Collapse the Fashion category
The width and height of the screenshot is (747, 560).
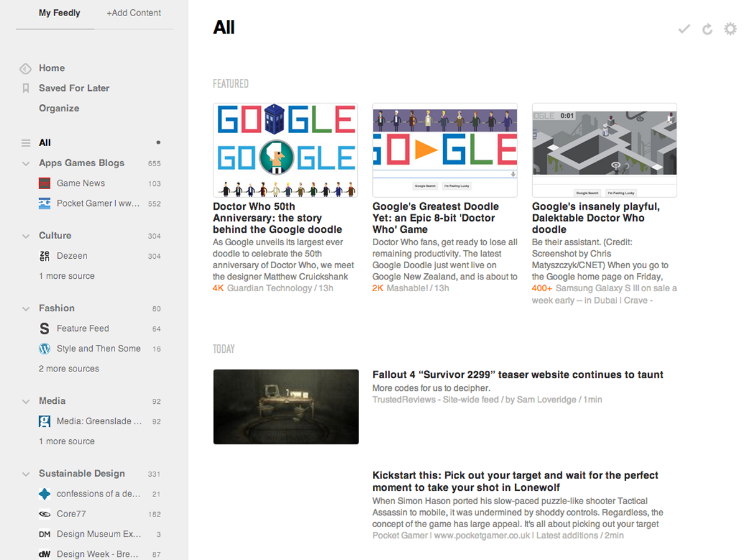[26, 309]
